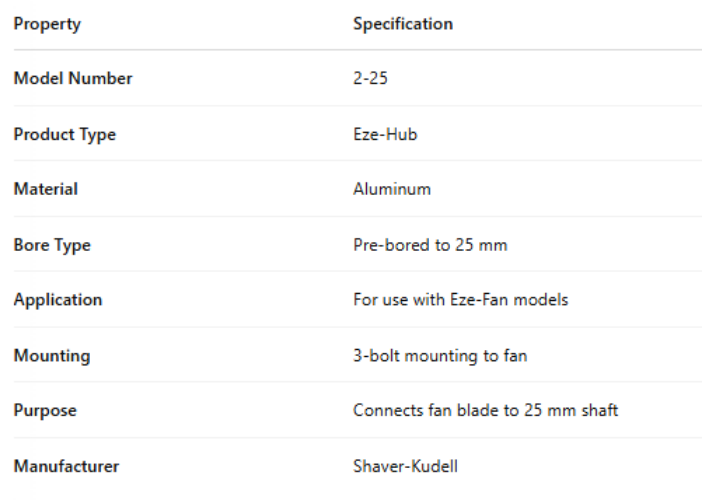Image resolution: width=702 pixels, height=500 pixels.
Task: Select the Product Type label
Action: coord(65,135)
